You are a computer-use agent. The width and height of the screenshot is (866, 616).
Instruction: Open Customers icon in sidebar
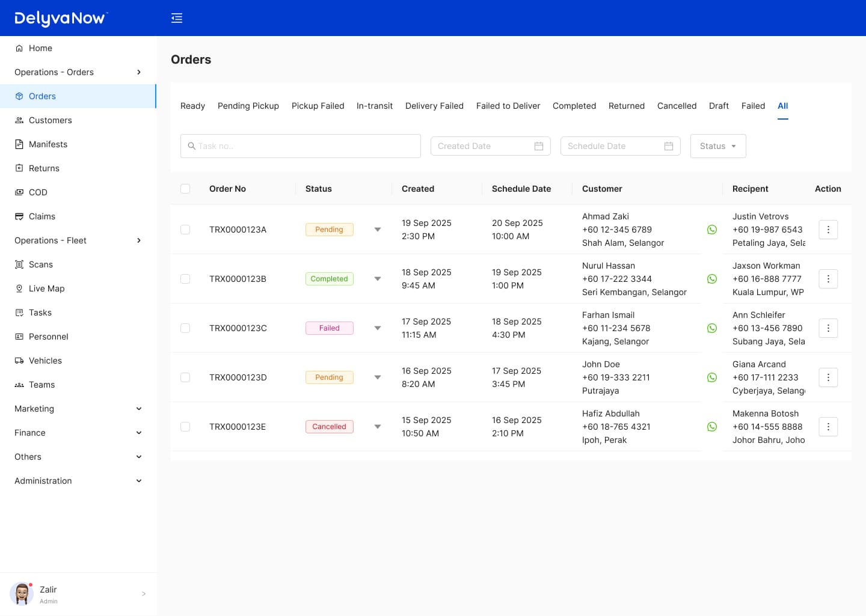[19, 120]
